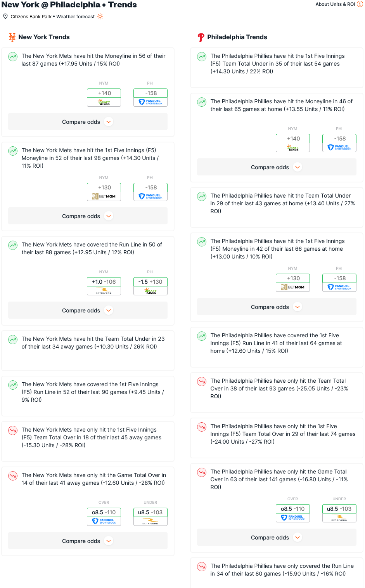
Task: Click the New York Mets logo icon
Action: [x=12, y=37]
